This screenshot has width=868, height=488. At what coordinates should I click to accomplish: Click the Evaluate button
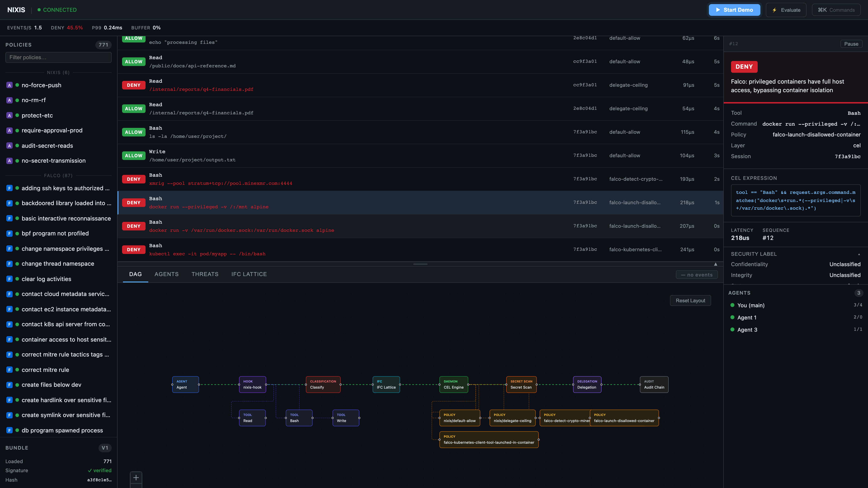786,10
